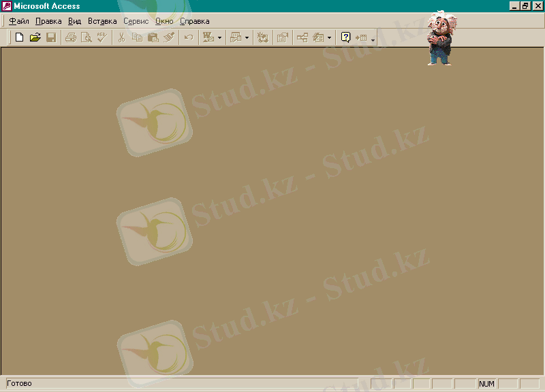
Task: Expand the Office Links dropdown arrow
Action: [x=219, y=37]
